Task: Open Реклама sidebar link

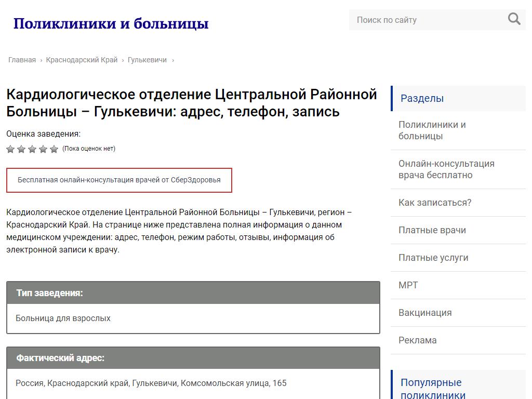Action: point(417,340)
